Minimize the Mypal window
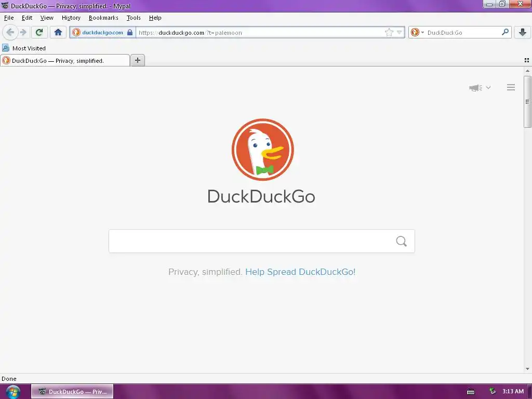The width and height of the screenshot is (532, 399). click(x=489, y=4)
